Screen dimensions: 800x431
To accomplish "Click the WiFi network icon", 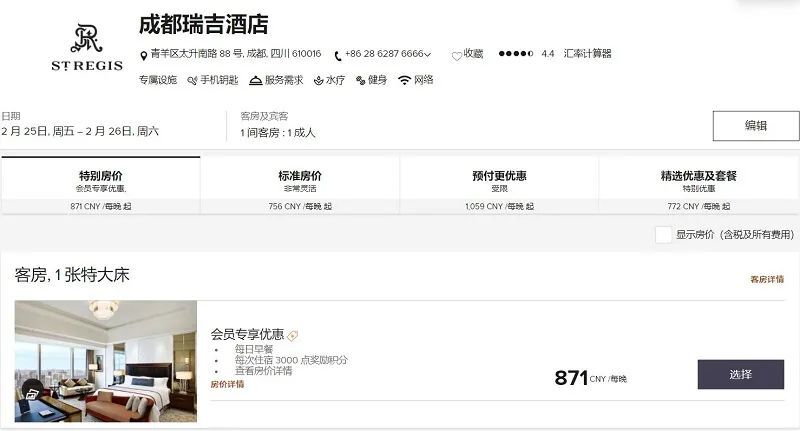I will (x=404, y=80).
